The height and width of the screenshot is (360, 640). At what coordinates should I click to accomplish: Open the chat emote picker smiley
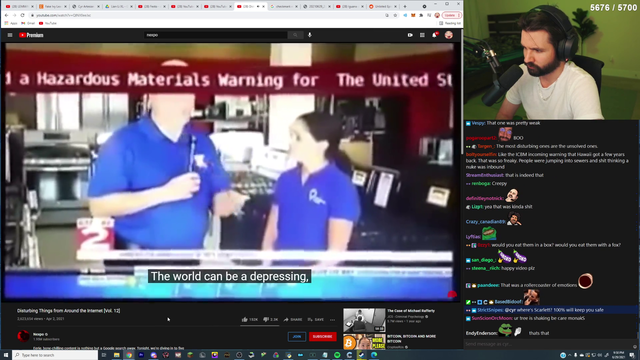[x=634, y=346]
